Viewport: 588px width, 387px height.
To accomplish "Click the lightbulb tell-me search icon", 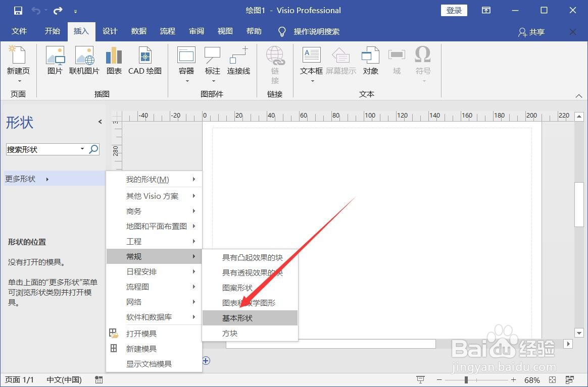I will (x=282, y=31).
